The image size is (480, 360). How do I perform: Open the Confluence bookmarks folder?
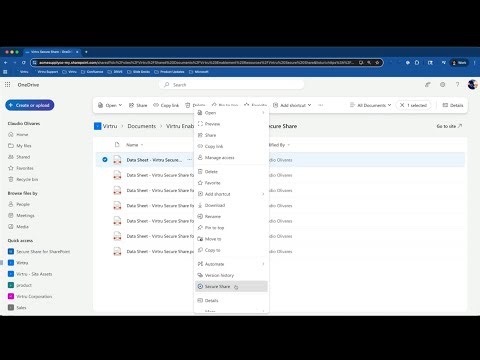pos(92,72)
